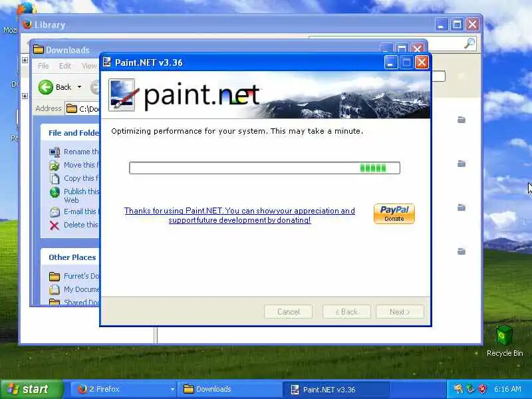Screen dimensions: 532x399
Task: Click the Firefox icon on Library title bar
Action: point(27,25)
